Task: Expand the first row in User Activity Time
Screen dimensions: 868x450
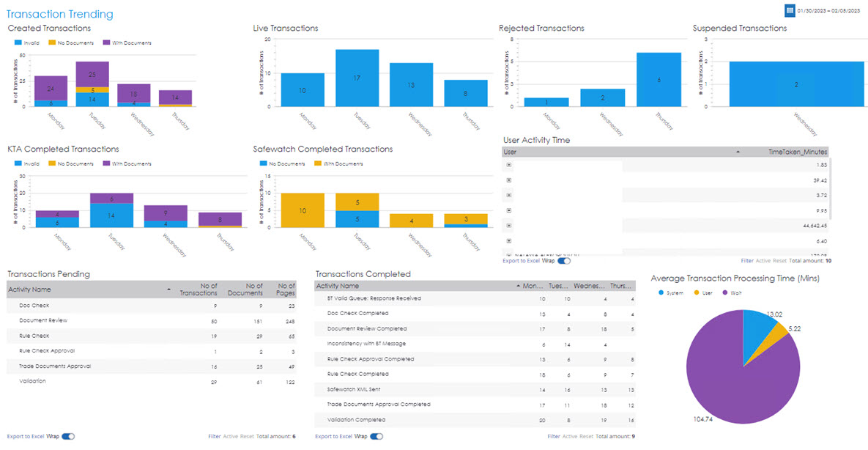Action: pyautogui.click(x=508, y=165)
